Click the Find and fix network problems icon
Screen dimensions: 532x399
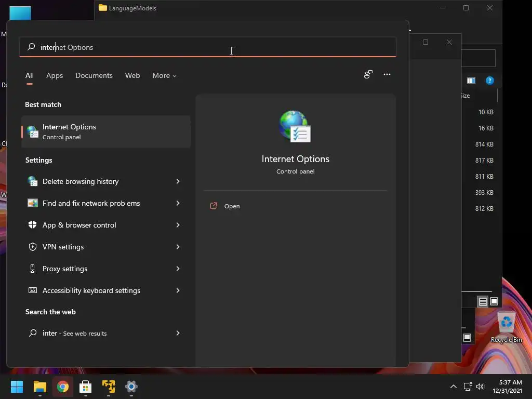pos(33,203)
